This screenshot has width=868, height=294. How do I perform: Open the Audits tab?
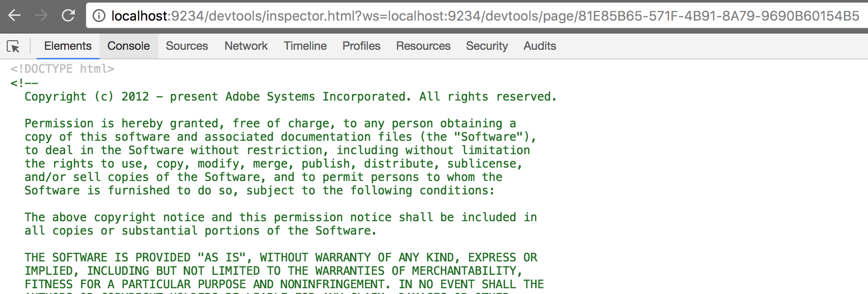(x=540, y=46)
